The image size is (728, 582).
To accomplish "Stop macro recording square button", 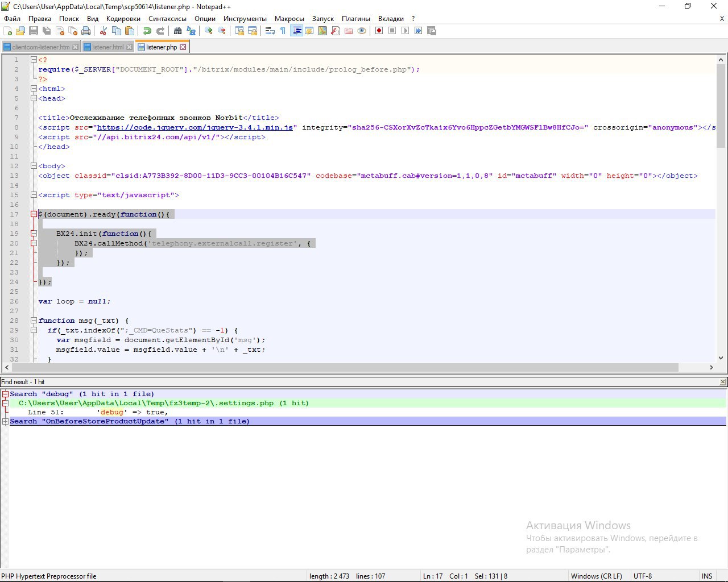I will point(392,31).
